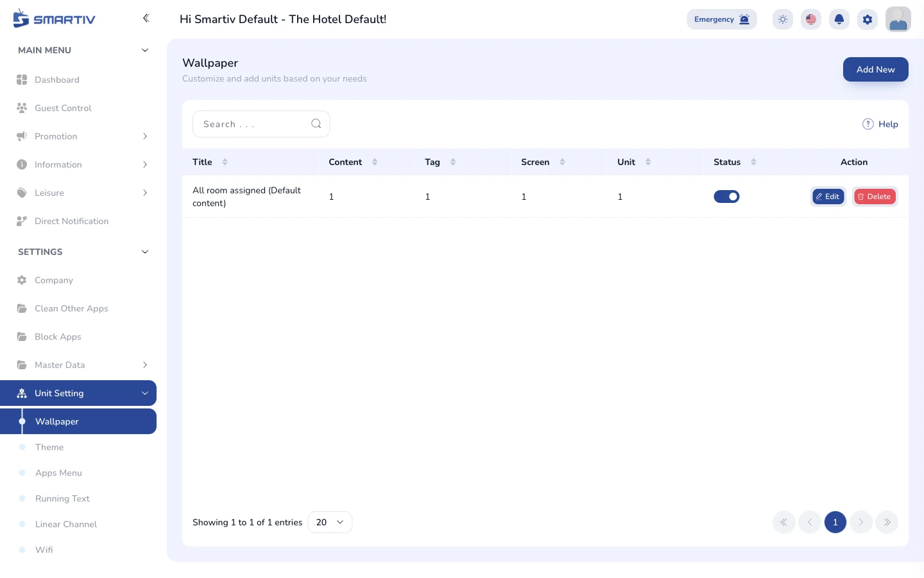Open settings gear in header
Viewport: 924px width, 578px height.
point(868,19)
